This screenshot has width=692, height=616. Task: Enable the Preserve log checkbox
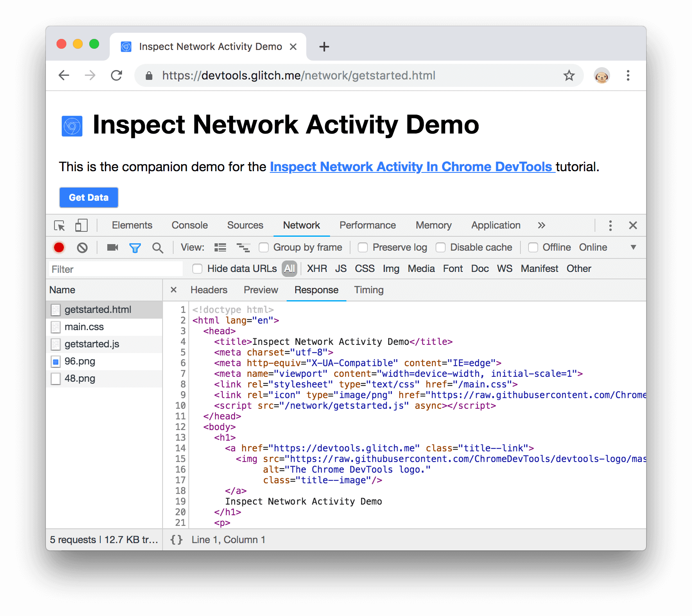(x=363, y=247)
